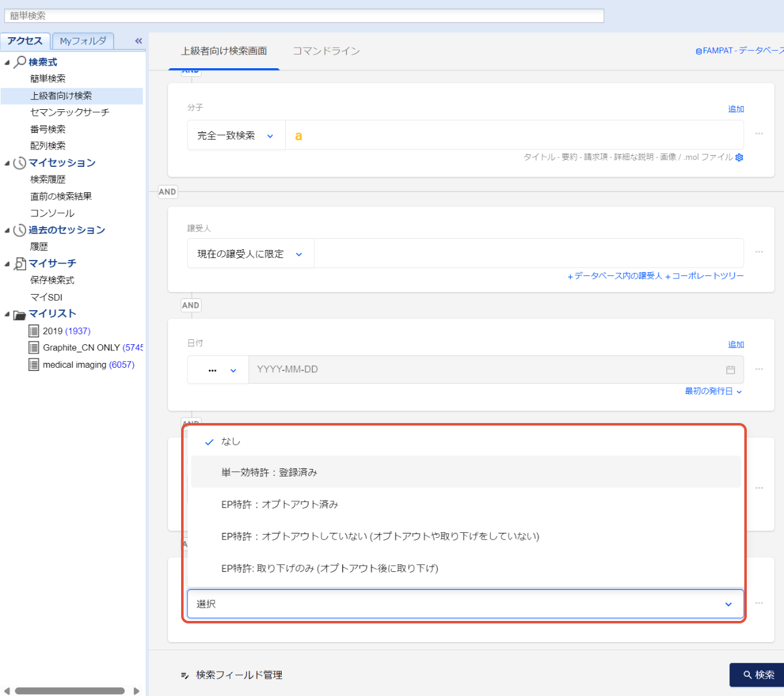This screenshot has height=696, width=784.
Task: Open 直前の検索結果 in sidebar
Action: pyautogui.click(x=61, y=196)
